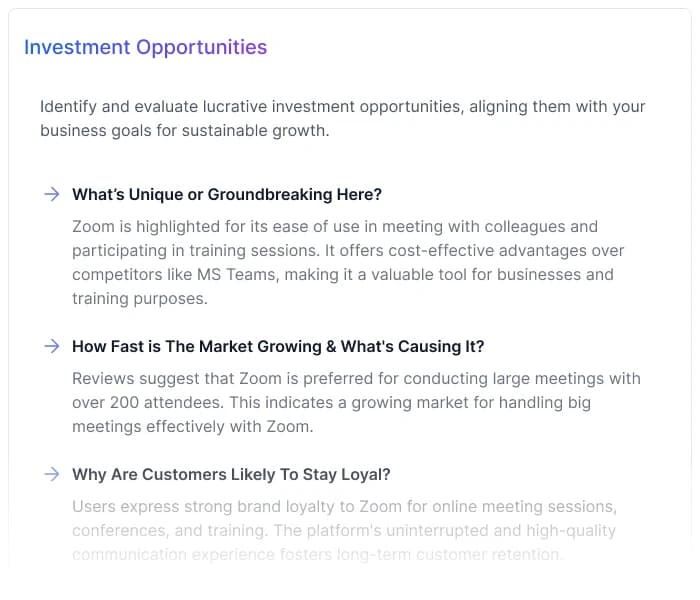Click the arrow beside "What's Unique or Groundbreaking Here?"
This screenshot has height=600, width=700.
coord(51,194)
